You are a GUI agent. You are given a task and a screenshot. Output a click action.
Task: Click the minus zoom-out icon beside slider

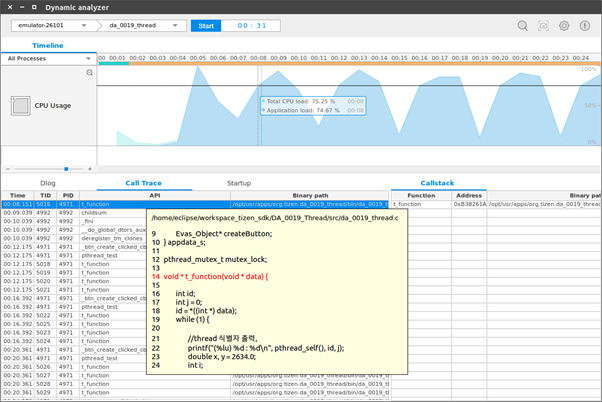[x=9, y=169]
